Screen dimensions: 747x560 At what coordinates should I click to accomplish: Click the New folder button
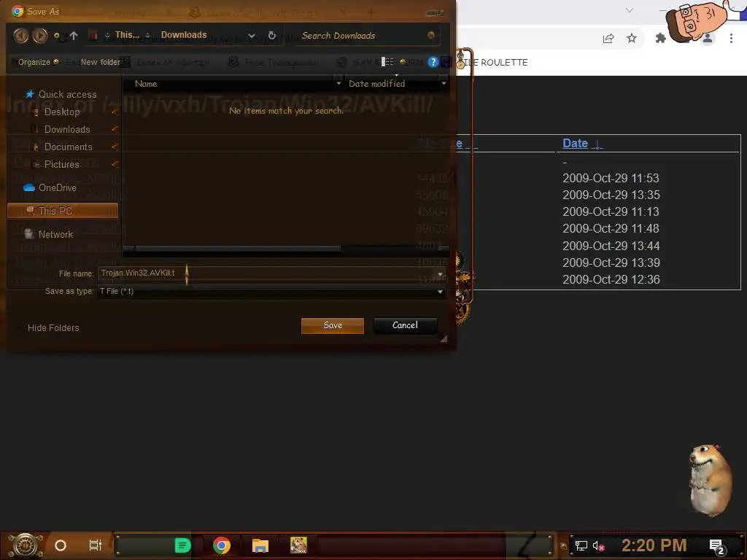(x=101, y=62)
